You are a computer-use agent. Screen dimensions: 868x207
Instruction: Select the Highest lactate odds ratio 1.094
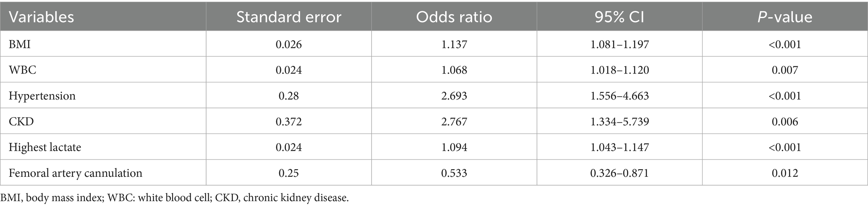[454, 147]
